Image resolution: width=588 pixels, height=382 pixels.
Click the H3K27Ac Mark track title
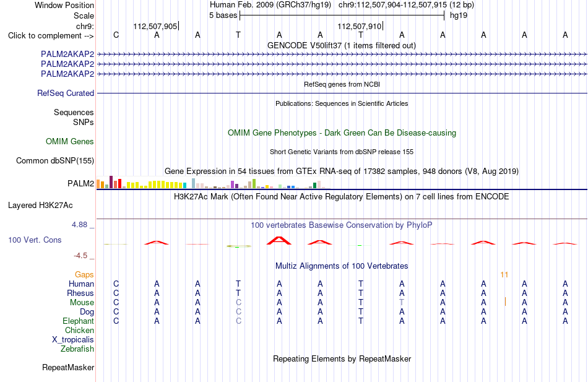342,197
